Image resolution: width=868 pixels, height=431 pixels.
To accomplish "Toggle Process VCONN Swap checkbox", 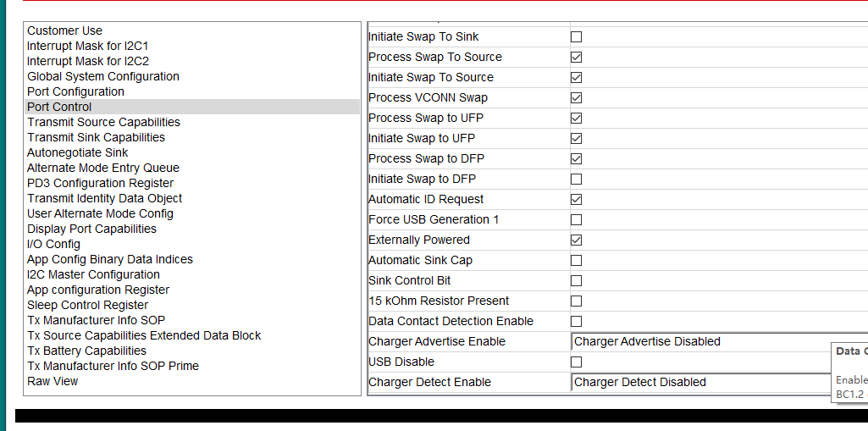I will coord(576,98).
